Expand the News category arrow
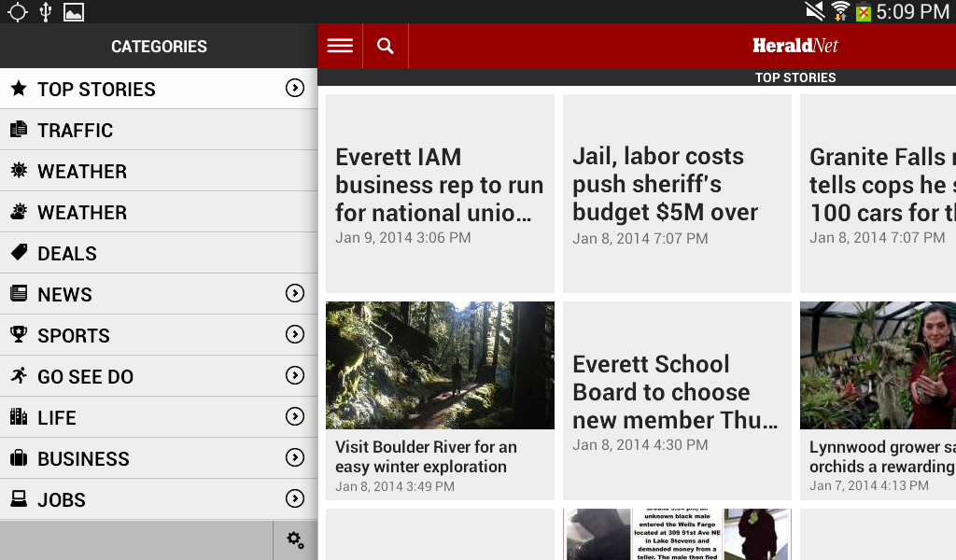Viewport: 956px width, 560px height. click(x=295, y=293)
